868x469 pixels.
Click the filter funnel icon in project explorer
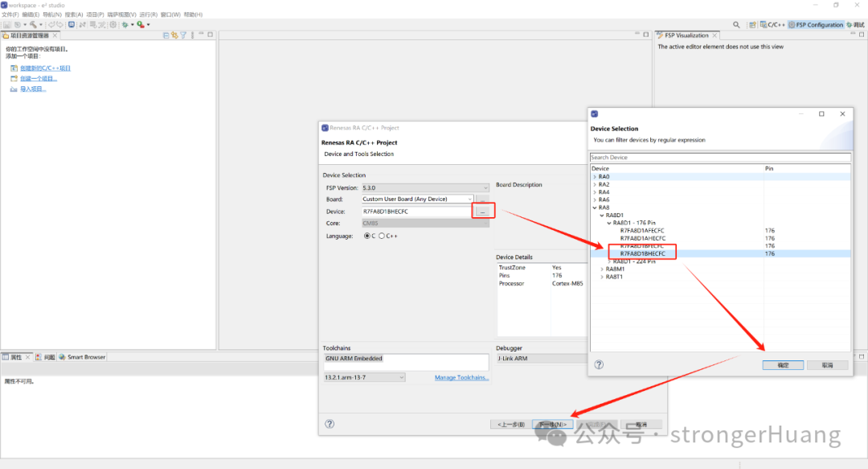click(183, 35)
